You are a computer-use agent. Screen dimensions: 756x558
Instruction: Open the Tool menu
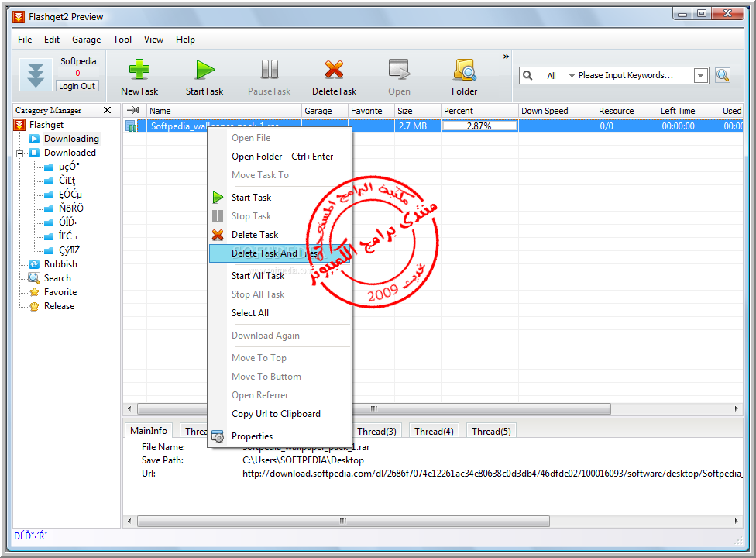tap(122, 40)
